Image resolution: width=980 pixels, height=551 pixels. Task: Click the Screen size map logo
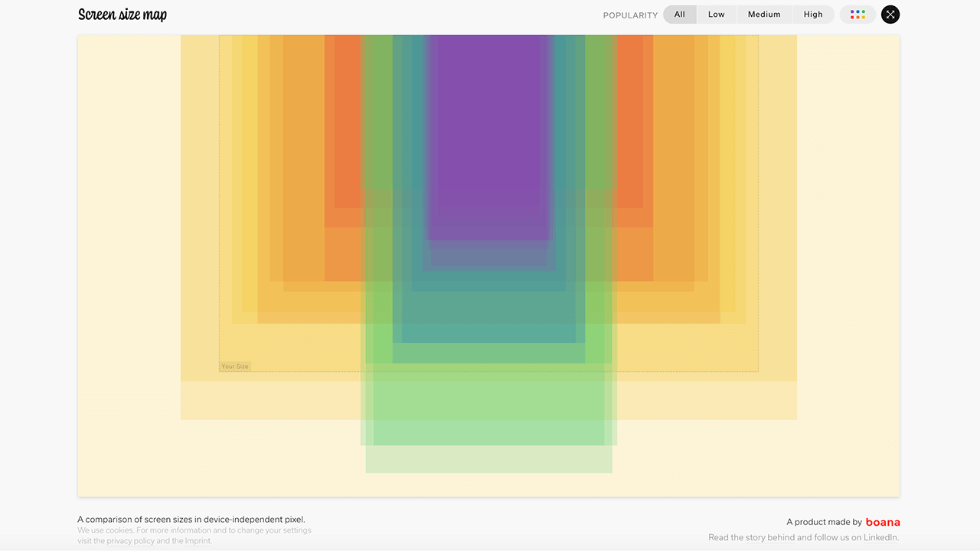click(122, 15)
